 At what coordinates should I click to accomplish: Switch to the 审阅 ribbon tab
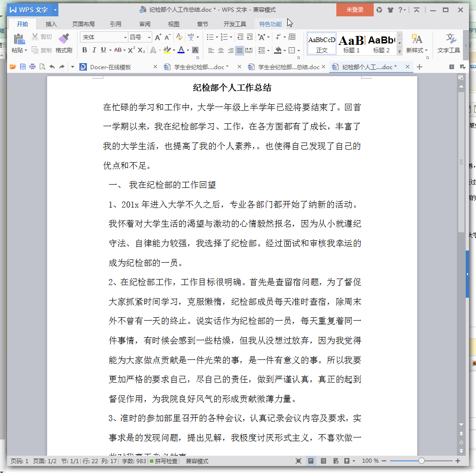(x=145, y=24)
